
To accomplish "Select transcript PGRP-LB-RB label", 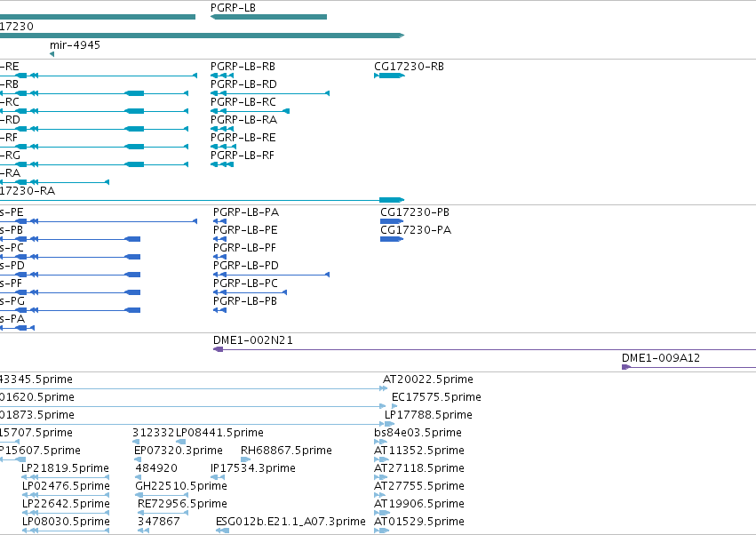I will point(243,67).
